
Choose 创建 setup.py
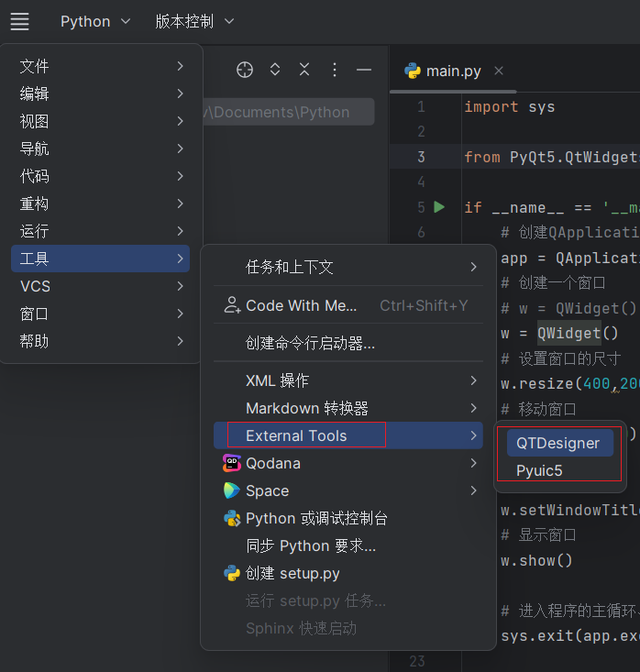(x=348, y=573)
